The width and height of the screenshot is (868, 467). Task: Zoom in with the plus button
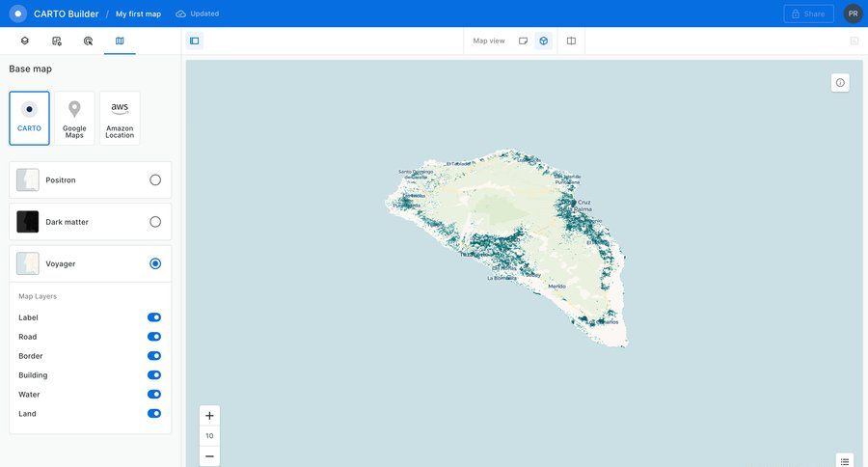(209, 416)
